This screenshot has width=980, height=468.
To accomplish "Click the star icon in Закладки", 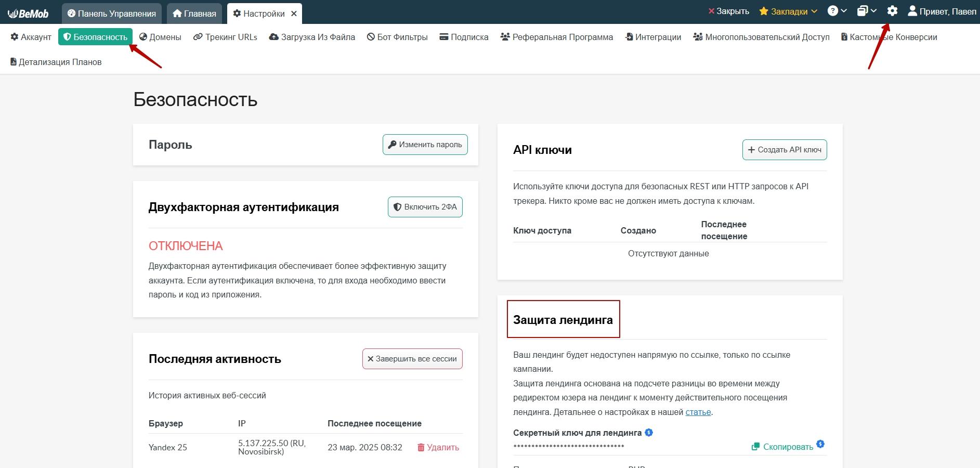I will pyautogui.click(x=764, y=11).
